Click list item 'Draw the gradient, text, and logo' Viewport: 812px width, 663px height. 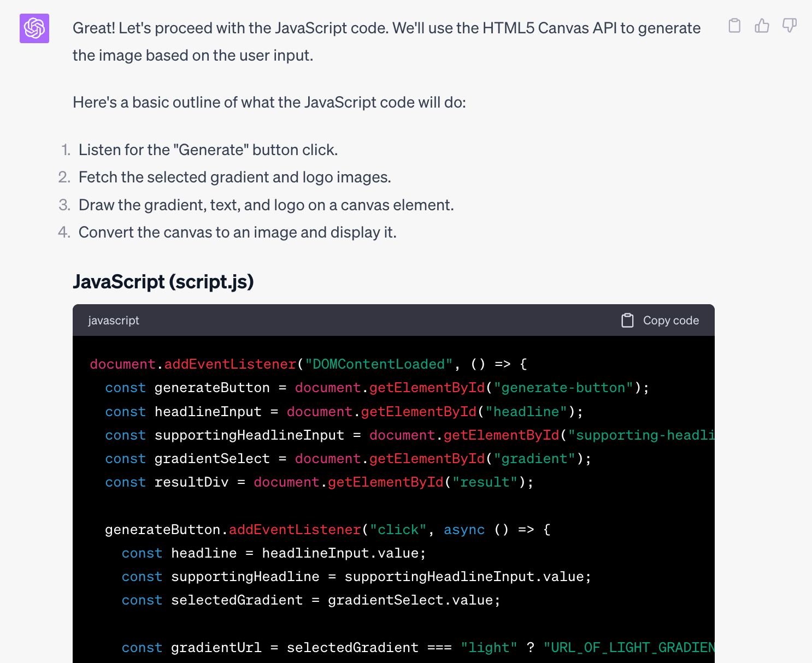(x=266, y=205)
